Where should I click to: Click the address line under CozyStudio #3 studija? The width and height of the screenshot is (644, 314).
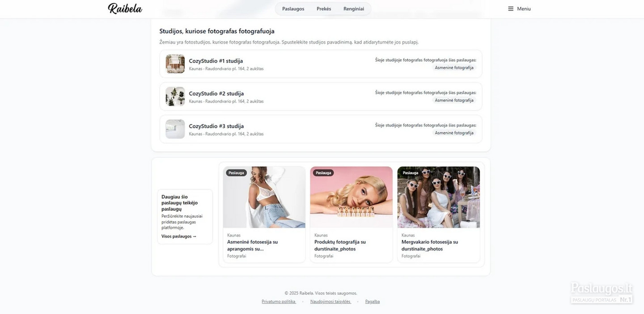[226, 134]
